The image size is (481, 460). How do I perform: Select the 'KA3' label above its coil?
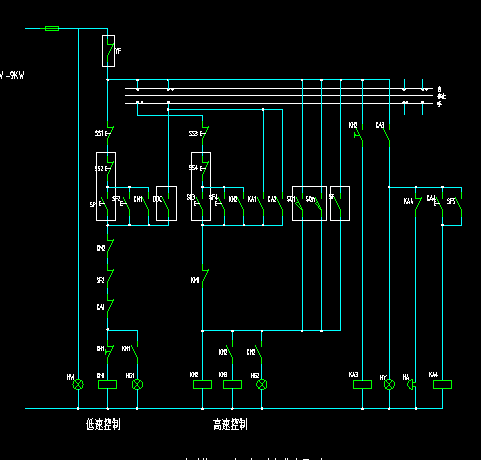click(353, 375)
